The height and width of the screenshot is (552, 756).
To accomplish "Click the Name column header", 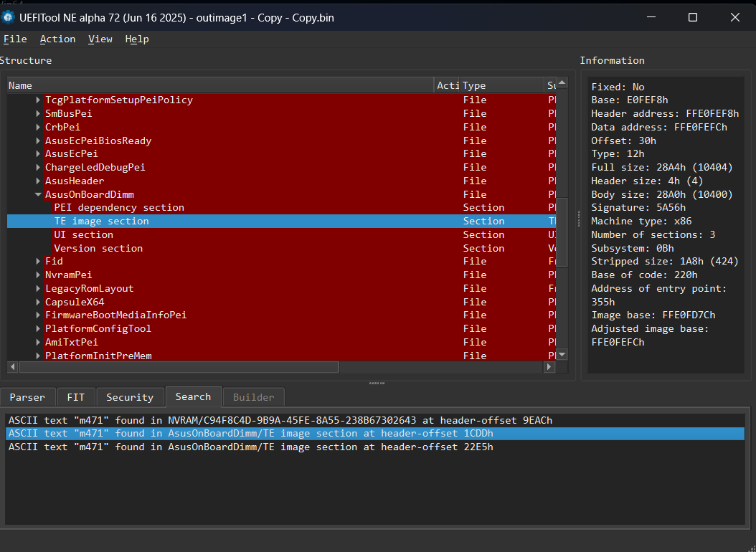I will [x=220, y=85].
